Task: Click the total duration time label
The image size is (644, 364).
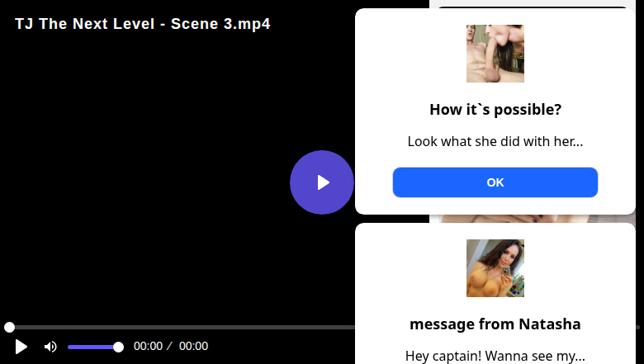Action: pos(193,347)
